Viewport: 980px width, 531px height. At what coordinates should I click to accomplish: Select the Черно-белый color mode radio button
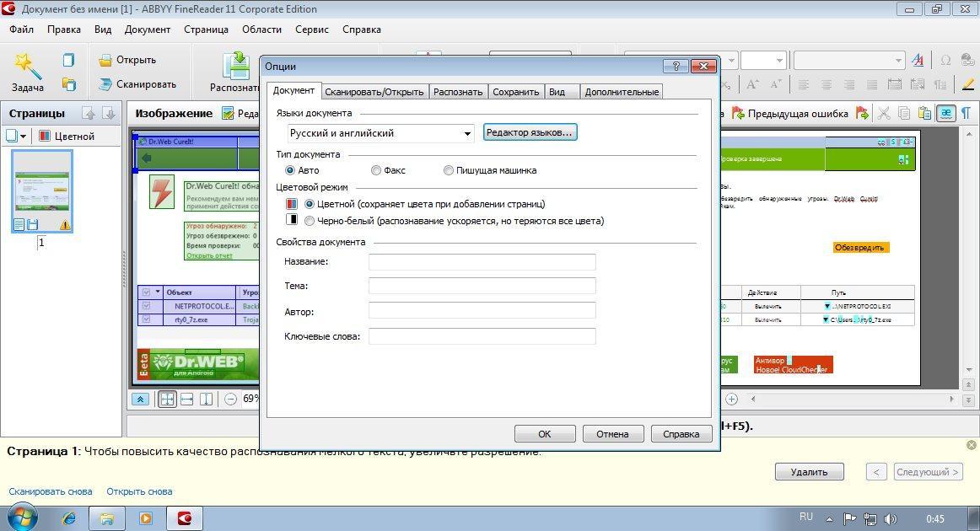[x=310, y=221]
